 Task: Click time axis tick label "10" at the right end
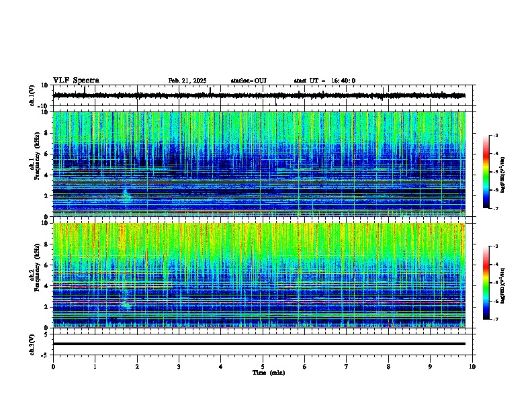pyautogui.click(x=472, y=367)
